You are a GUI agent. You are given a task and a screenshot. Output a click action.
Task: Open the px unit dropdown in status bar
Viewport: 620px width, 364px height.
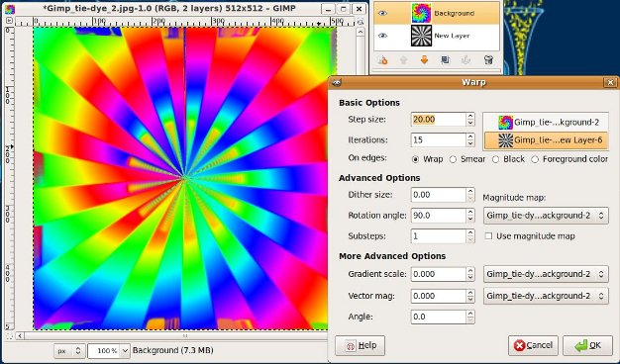tap(69, 350)
